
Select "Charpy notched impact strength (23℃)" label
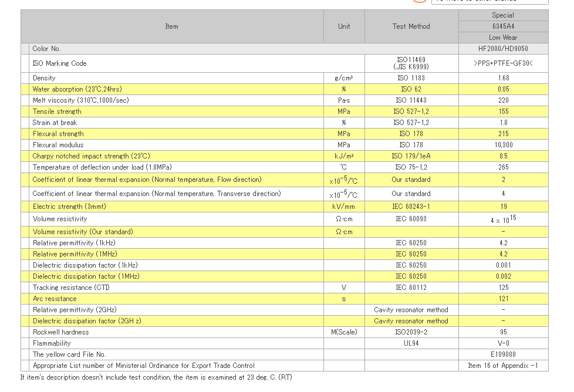coord(91,156)
